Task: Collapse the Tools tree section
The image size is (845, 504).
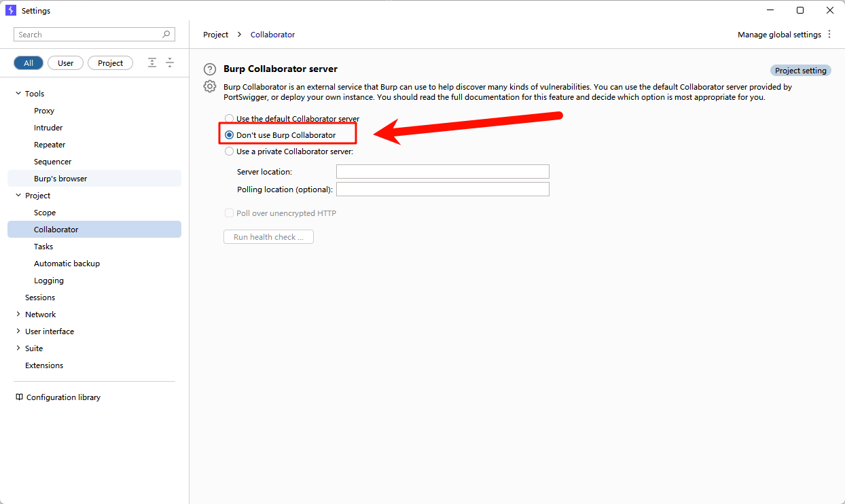Action: point(18,94)
